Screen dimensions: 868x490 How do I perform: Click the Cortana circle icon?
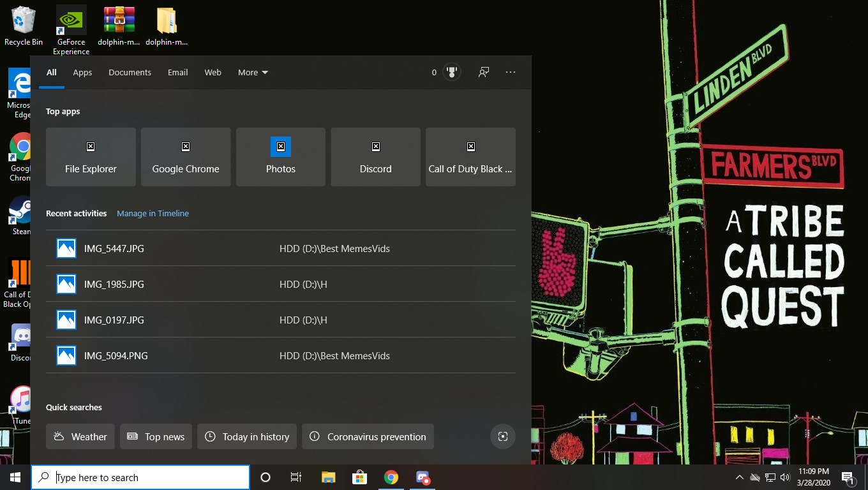click(266, 477)
